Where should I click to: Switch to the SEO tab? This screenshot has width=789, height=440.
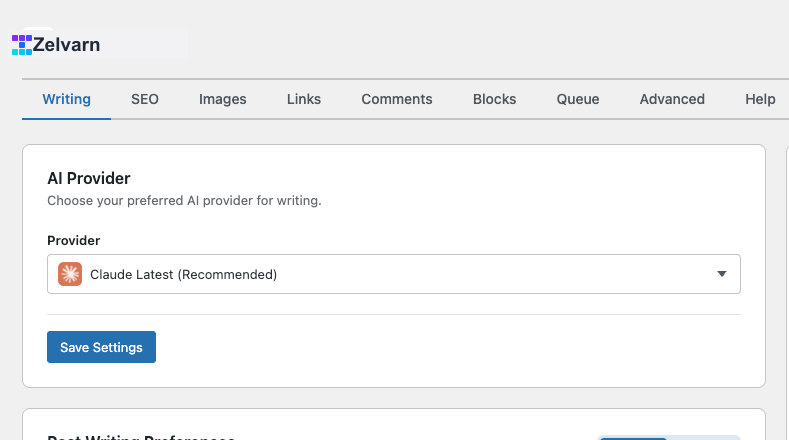click(145, 99)
